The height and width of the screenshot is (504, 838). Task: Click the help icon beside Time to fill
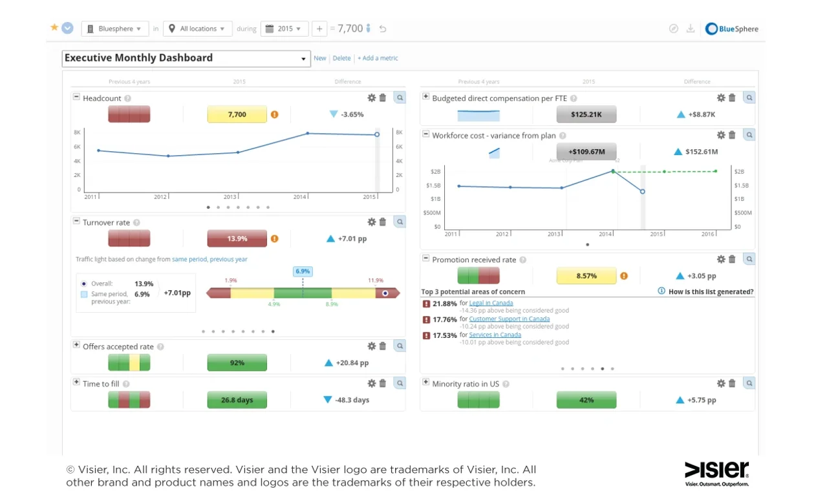[127, 384]
